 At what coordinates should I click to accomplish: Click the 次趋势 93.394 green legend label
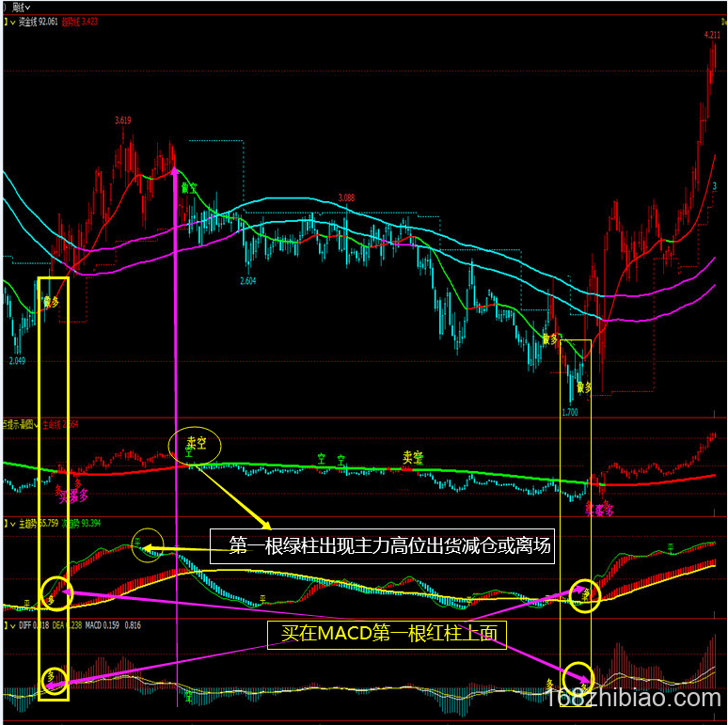[83, 523]
